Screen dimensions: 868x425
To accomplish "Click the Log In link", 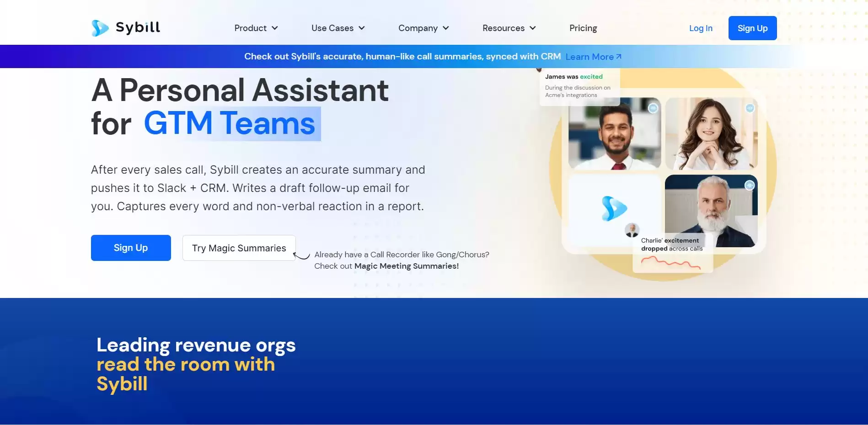I will coord(700,28).
